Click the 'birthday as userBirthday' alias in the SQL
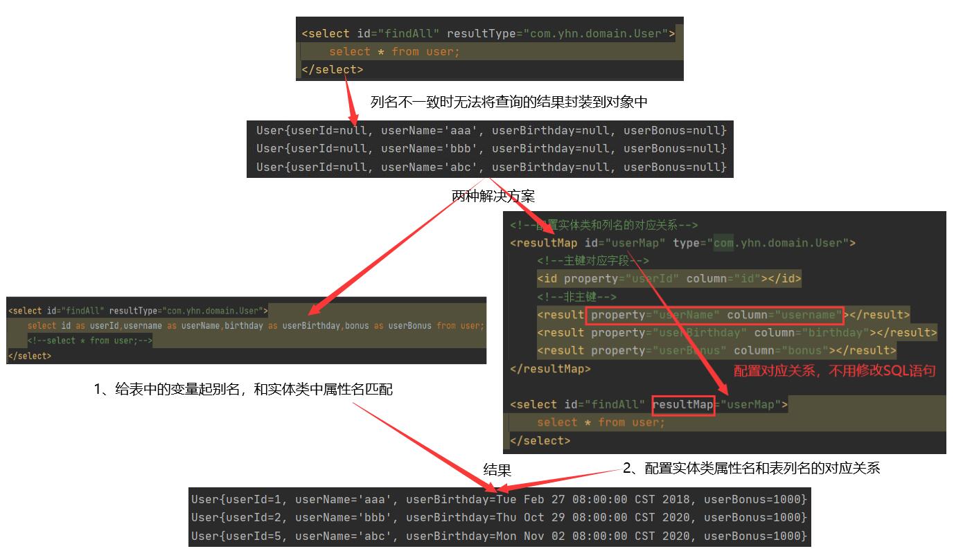This screenshot has height=560, width=963. pyautogui.click(x=282, y=325)
